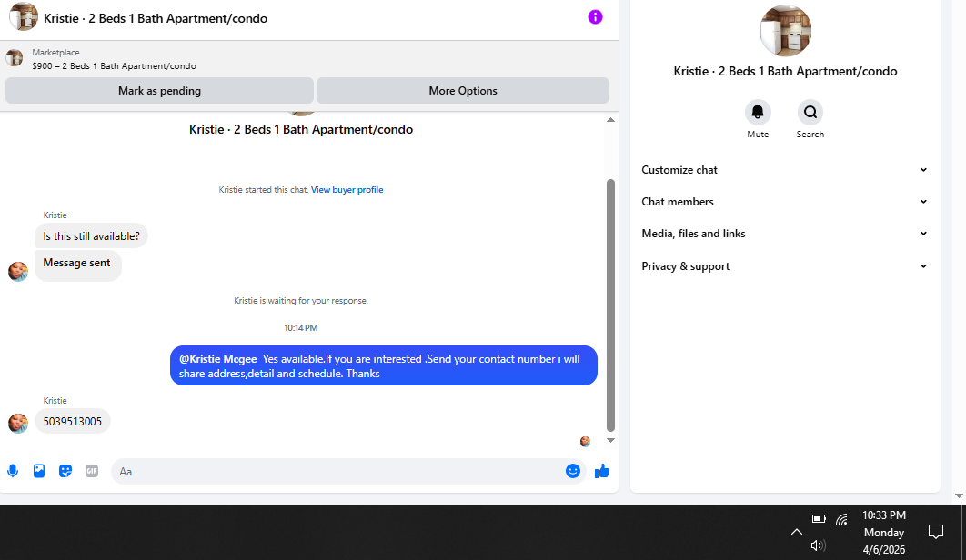This screenshot has height=560, width=966.
Task: Open View buyer profile link
Action: [347, 190]
